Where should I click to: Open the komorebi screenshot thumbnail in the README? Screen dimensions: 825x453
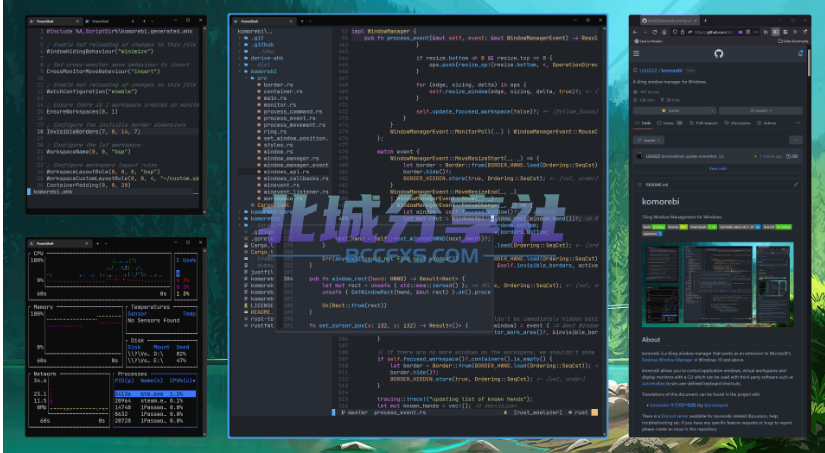tap(718, 285)
